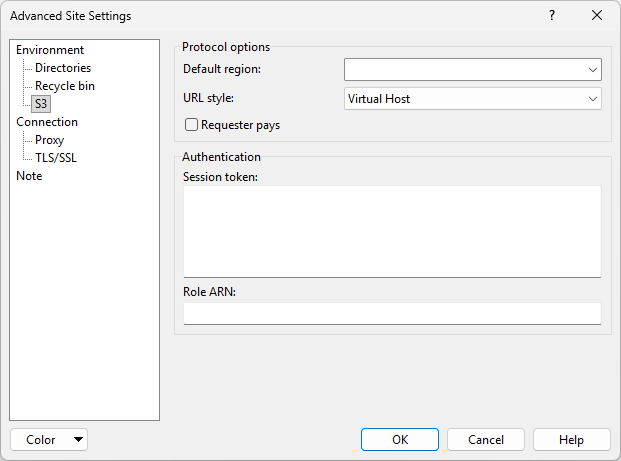Viewport: 621px width, 461px height.
Task: Select Proxy under Connection
Action: point(49,140)
